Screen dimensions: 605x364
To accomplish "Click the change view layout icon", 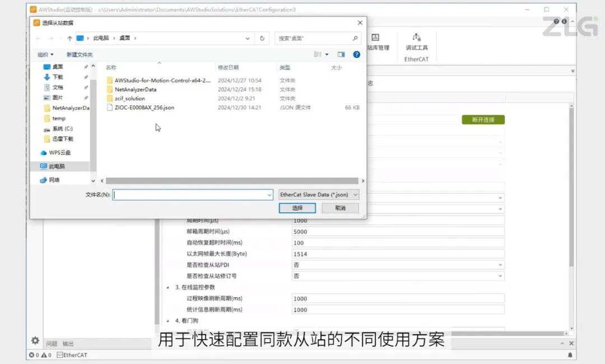I will (x=318, y=54).
